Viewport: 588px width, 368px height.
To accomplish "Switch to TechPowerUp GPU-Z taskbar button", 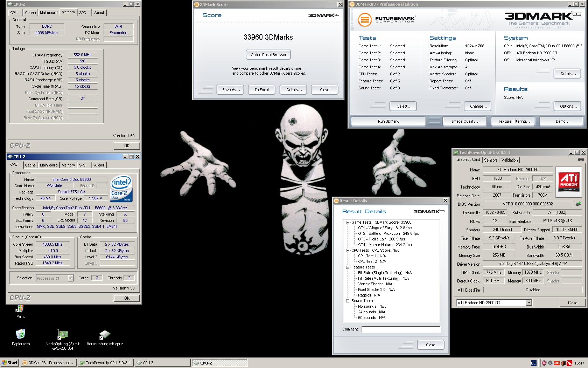I will tap(105, 363).
